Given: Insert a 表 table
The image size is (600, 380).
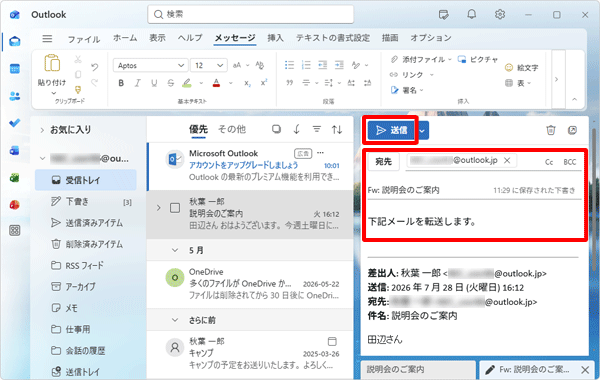Looking at the screenshot, I should pos(518,83).
